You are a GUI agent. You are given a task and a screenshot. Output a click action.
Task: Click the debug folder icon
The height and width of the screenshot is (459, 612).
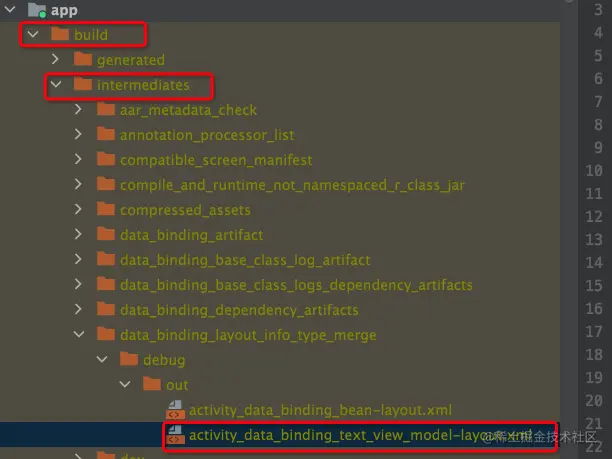129,358
